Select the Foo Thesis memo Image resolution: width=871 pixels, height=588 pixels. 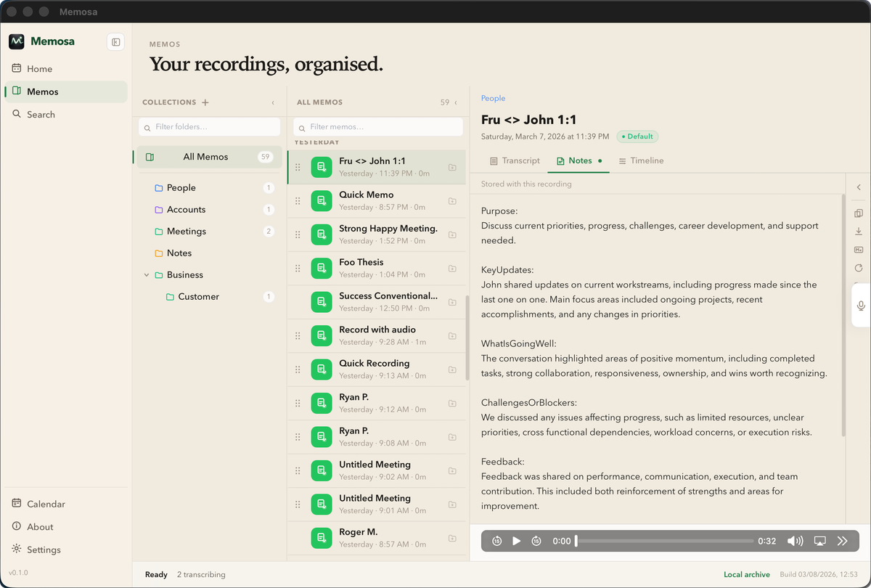tap(377, 269)
